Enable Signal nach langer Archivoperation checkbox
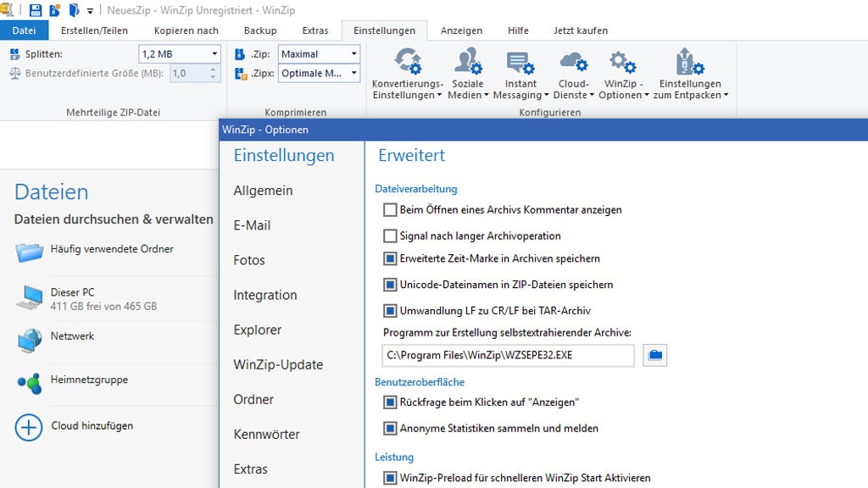The height and width of the screenshot is (488, 868). tap(390, 236)
